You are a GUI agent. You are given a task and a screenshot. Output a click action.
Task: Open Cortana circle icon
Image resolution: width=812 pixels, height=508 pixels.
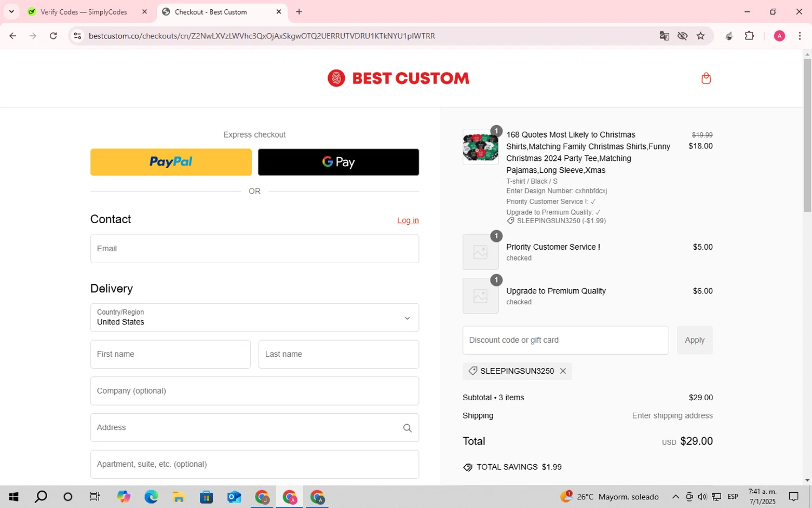click(x=68, y=497)
